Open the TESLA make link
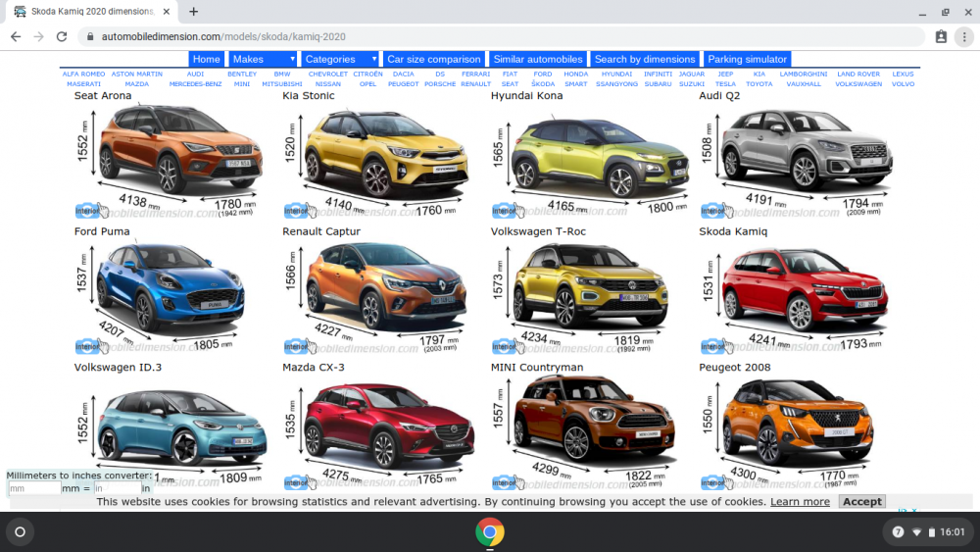Screen dimensions: 980x552 tap(725, 83)
